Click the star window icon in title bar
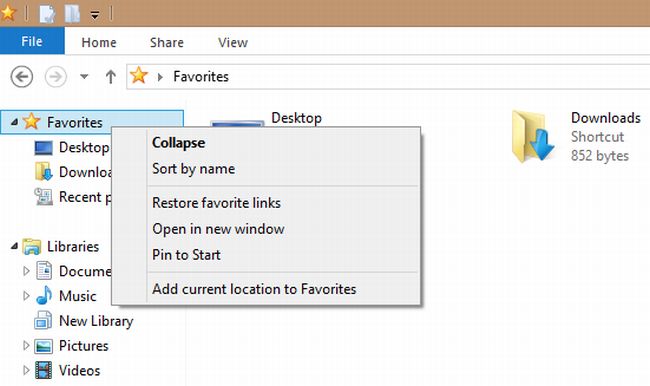This screenshot has height=386, width=650. 8,13
